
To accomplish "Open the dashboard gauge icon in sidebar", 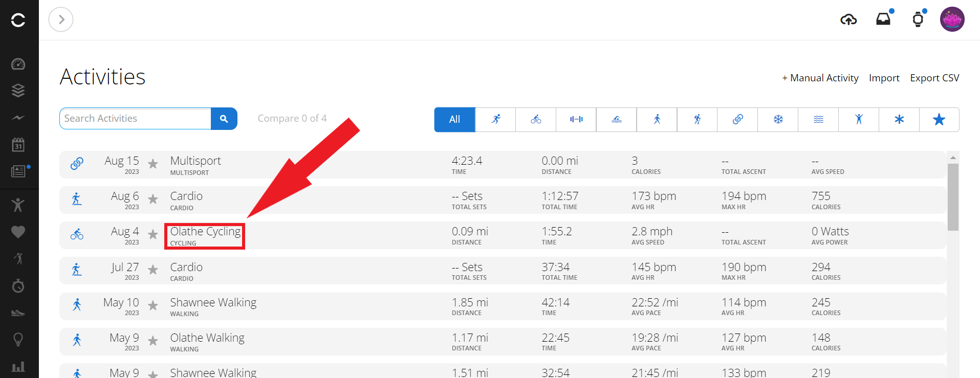I will (x=18, y=64).
